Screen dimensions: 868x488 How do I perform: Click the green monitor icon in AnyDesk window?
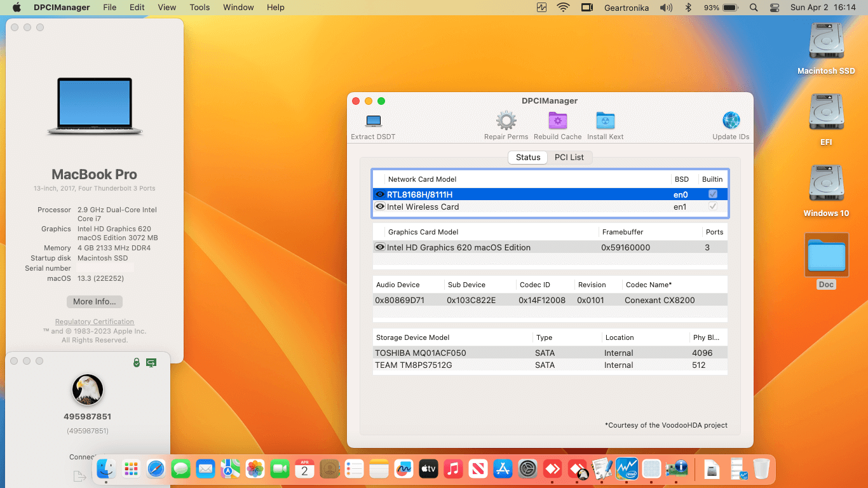pos(151,362)
